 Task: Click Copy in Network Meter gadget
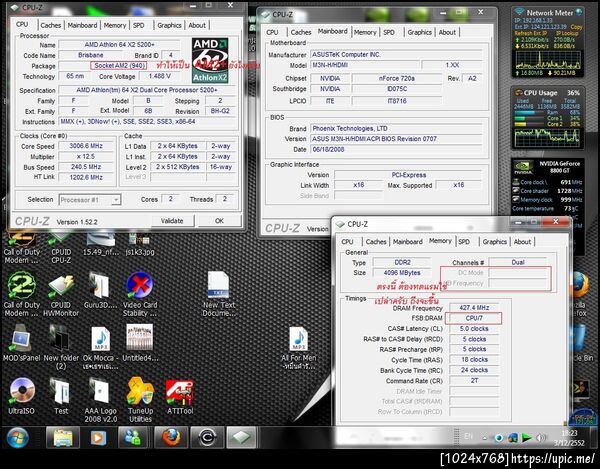576,27
